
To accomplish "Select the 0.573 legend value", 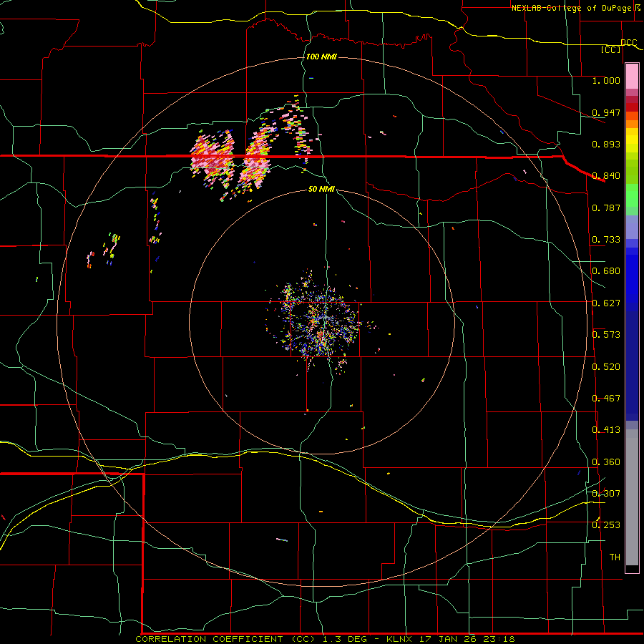I will (606, 335).
